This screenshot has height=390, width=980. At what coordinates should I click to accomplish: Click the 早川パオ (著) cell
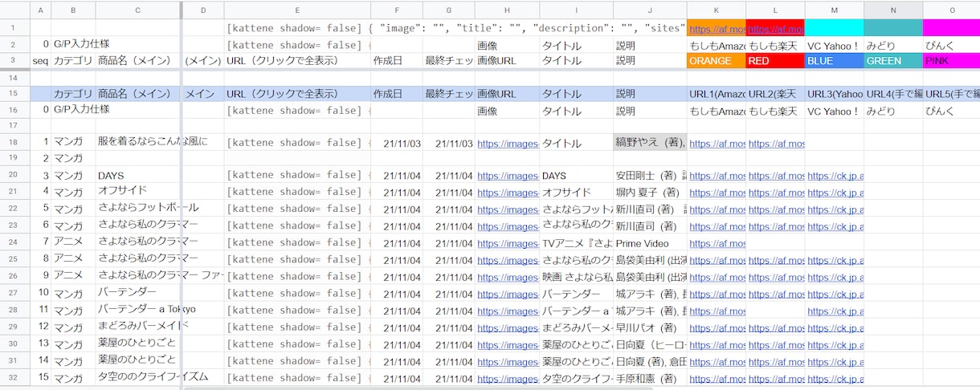[x=650, y=327]
